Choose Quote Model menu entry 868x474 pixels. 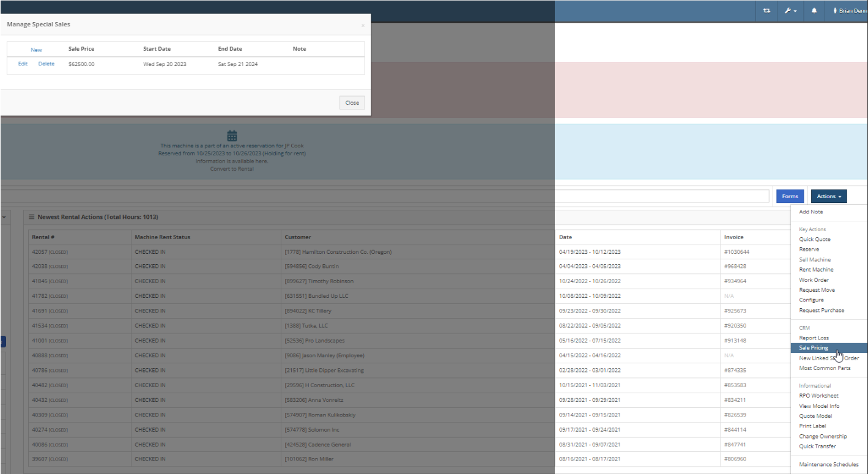[x=815, y=416]
